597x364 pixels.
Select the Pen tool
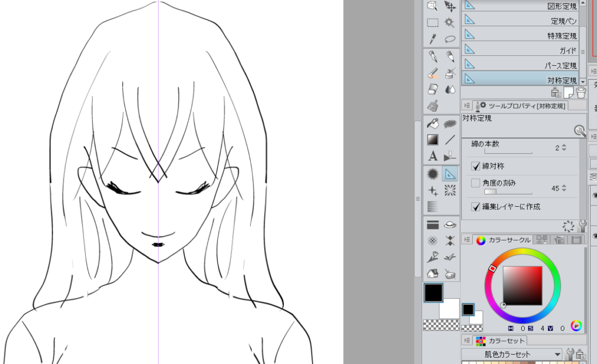[433, 57]
